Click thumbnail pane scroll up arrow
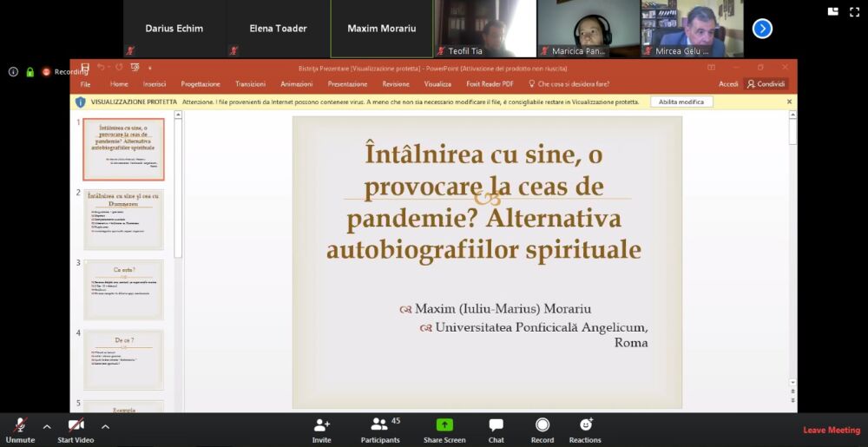Viewport: 868px width, 447px height. [x=178, y=115]
